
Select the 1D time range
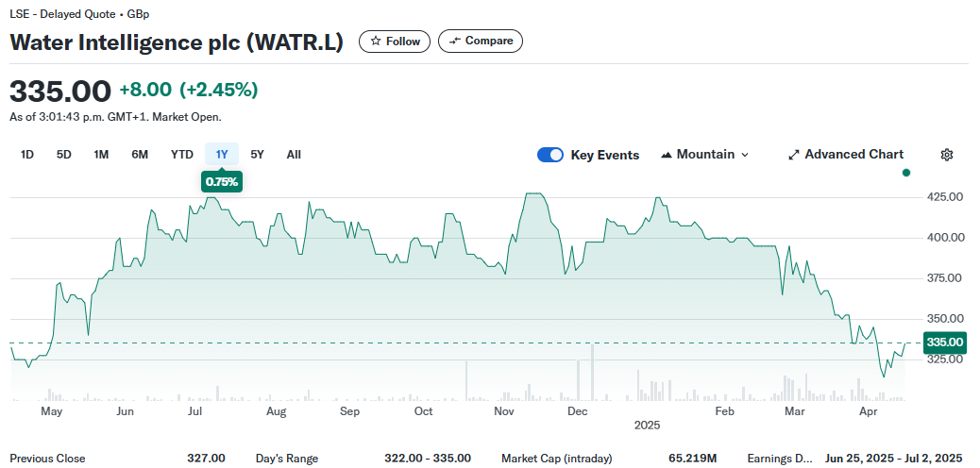(26, 155)
